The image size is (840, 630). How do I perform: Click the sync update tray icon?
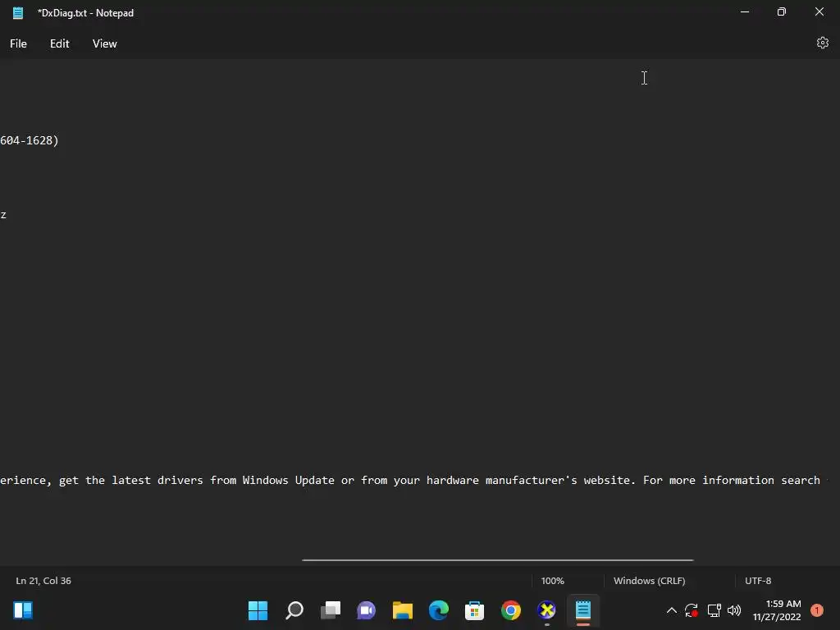(x=691, y=610)
